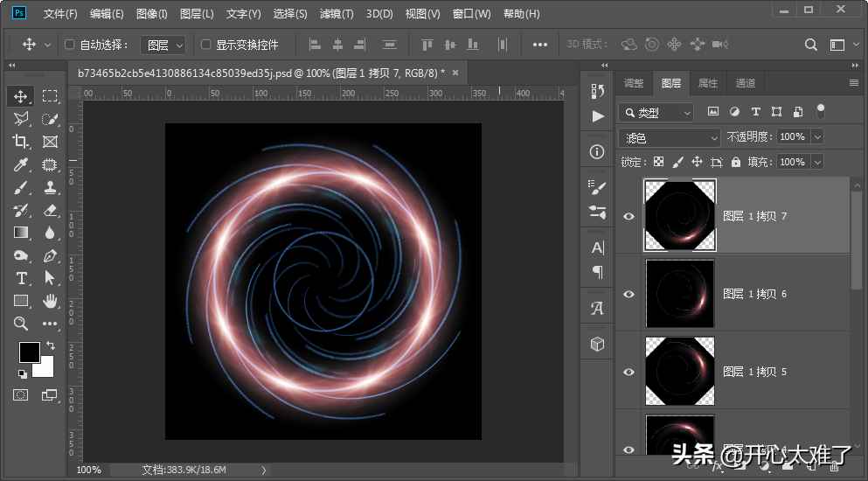The height and width of the screenshot is (481, 868).
Task: Open the 滤色 blend mode dropdown
Action: (x=670, y=137)
